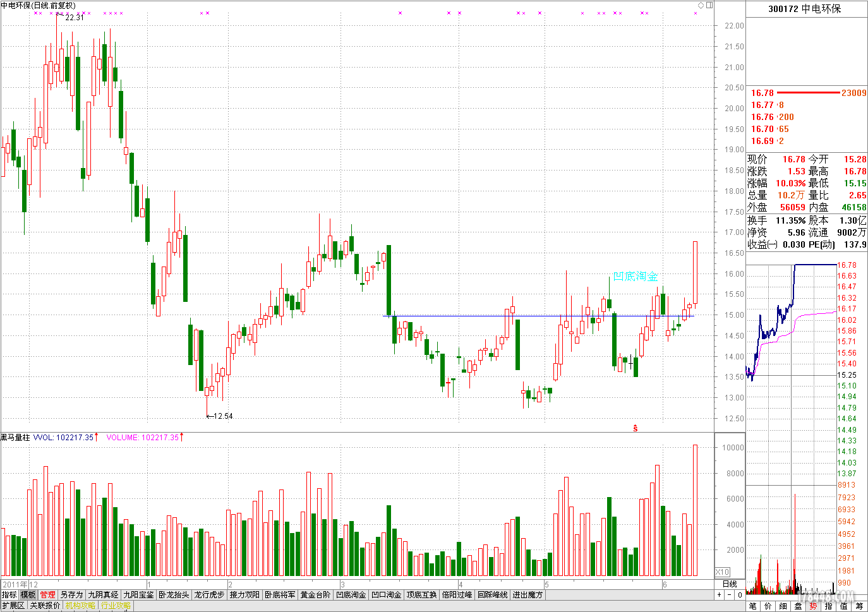Select the 顶底互换 indicator tab

[421, 595]
